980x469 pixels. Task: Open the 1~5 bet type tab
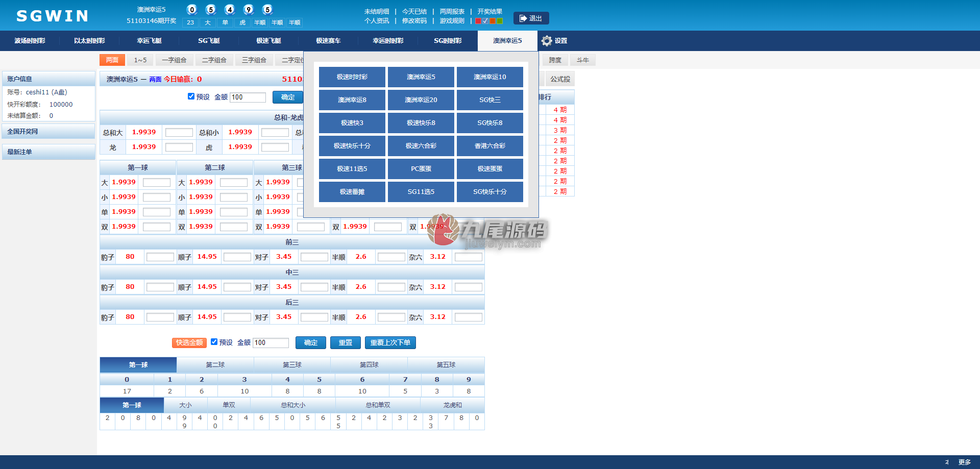click(x=140, y=60)
